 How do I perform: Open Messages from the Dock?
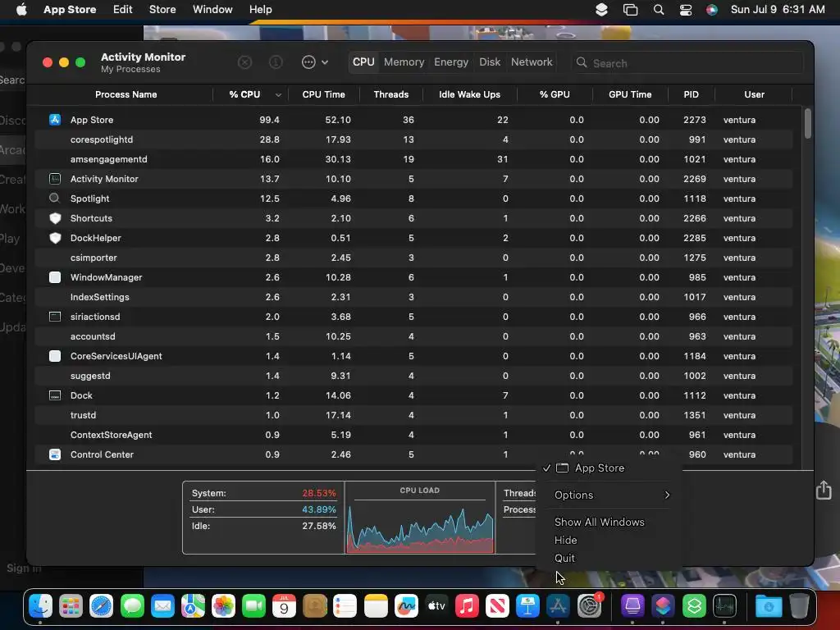point(132,606)
